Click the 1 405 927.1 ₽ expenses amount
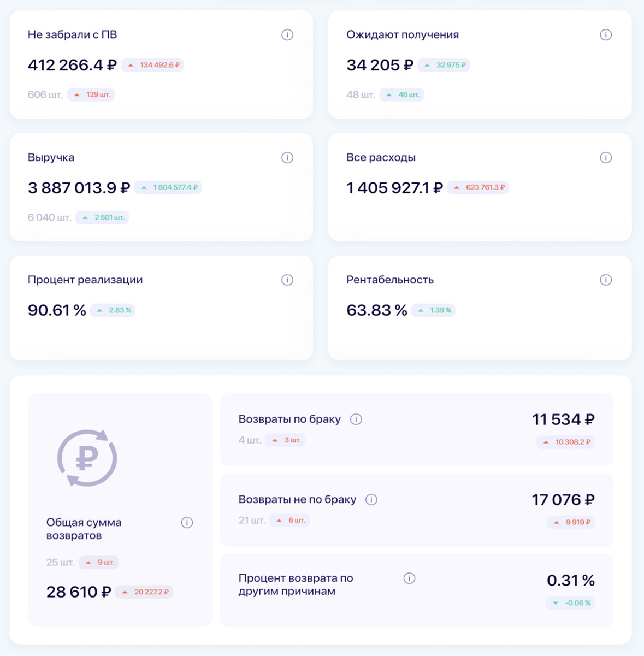 (x=394, y=188)
